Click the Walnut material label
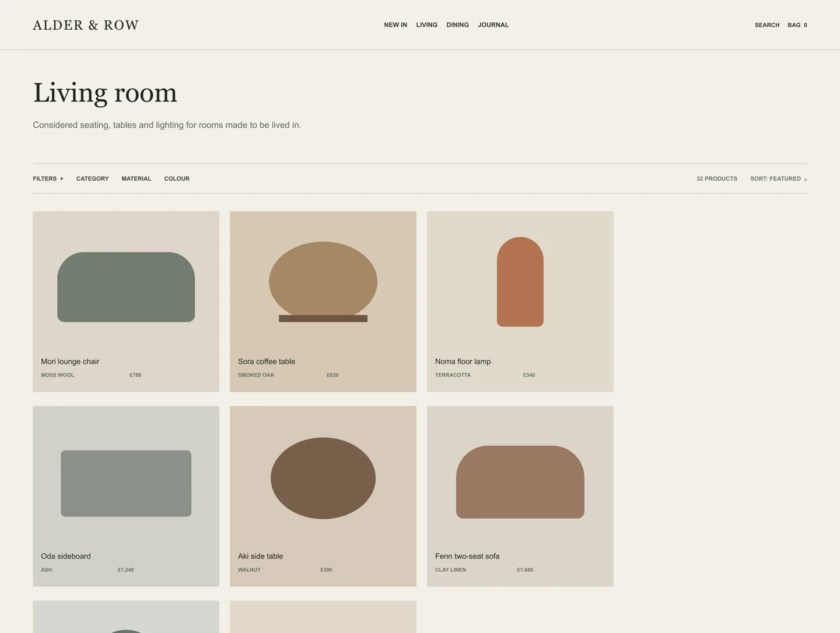Viewport: 840px width, 633px height. pyautogui.click(x=249, y=570)
